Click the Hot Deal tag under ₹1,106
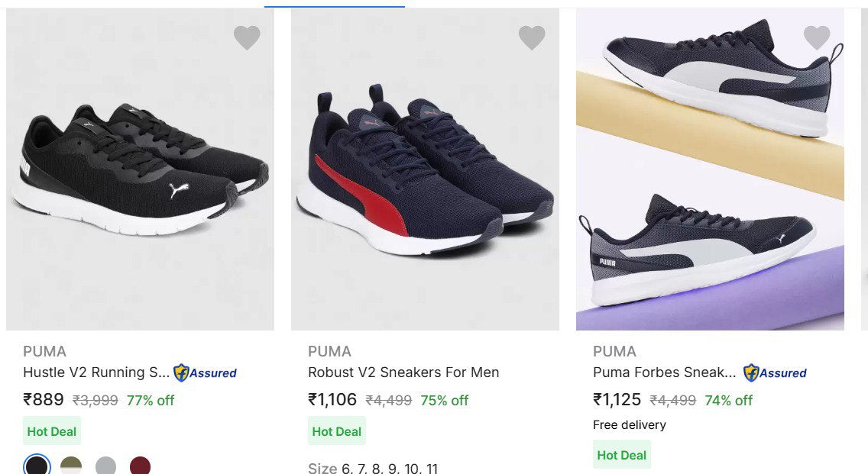The height and width of the screenshot is (474, 868). (337, 431)
